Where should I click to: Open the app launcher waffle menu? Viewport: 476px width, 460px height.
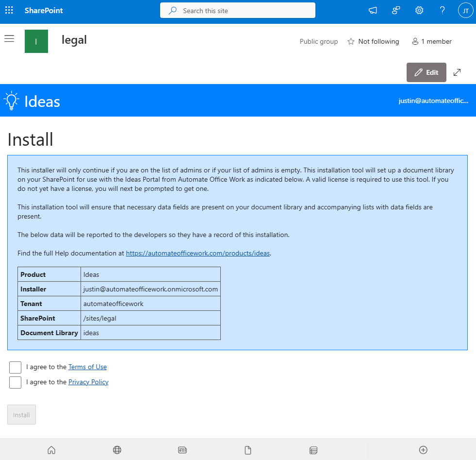pyautogui.click(x=9, y=11)
